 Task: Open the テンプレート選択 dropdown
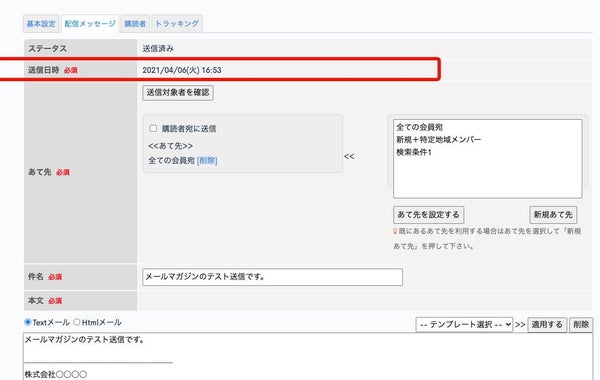464,325
